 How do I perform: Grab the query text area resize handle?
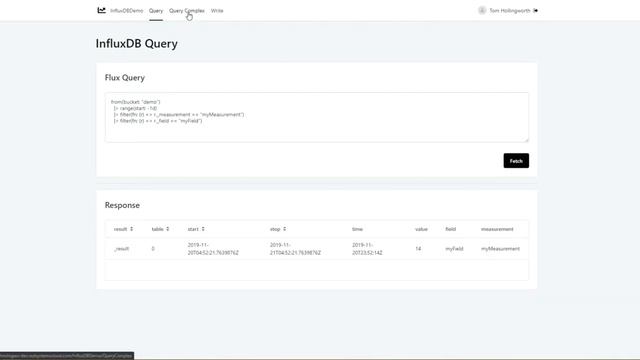tap(527, 140)
